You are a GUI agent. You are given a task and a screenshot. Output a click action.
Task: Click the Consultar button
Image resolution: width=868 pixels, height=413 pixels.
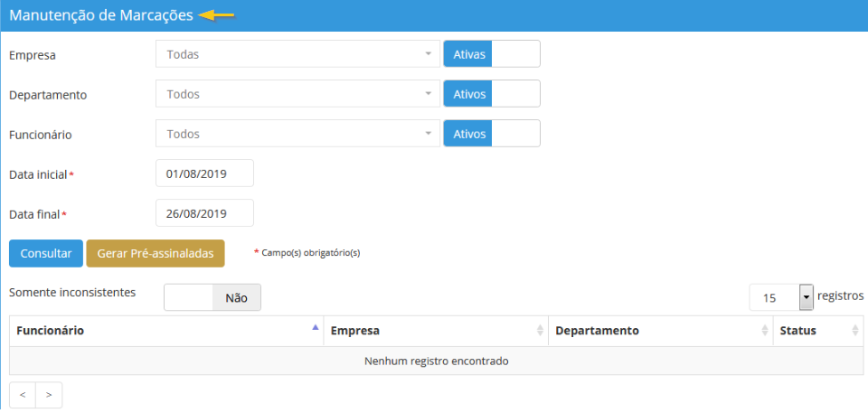click(x=45, y=253)
